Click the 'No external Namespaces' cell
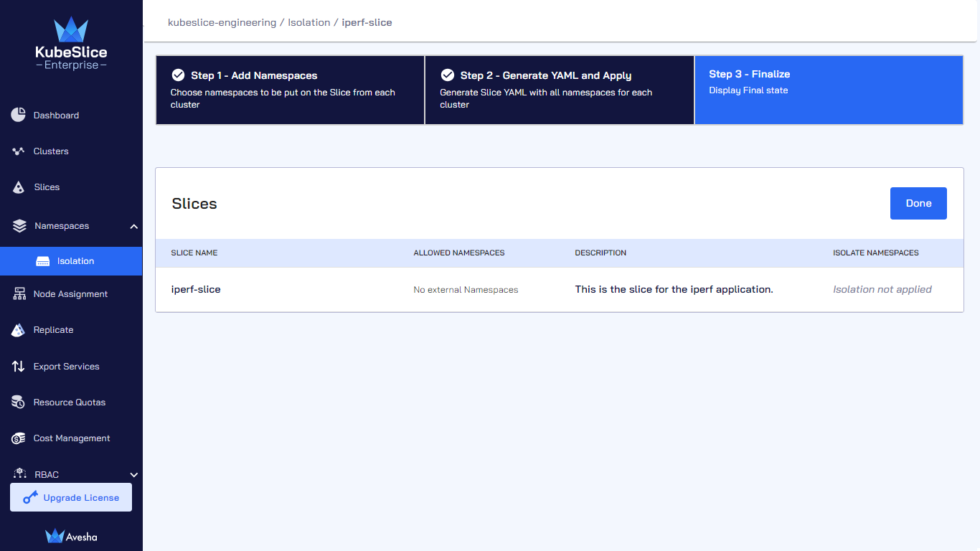Screen dimensions: 980x551 (466, 290)
